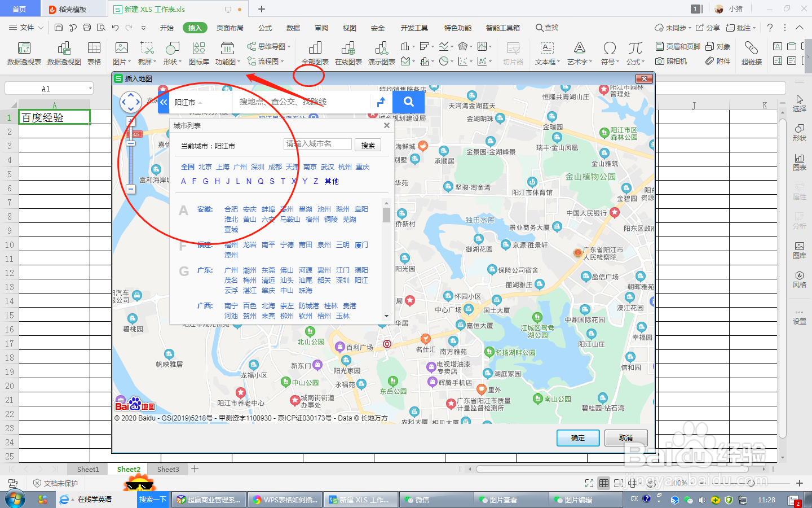Click the 请输入城市名 city name input field
Screen dimensions: 812x508
[x=318, y=144]
